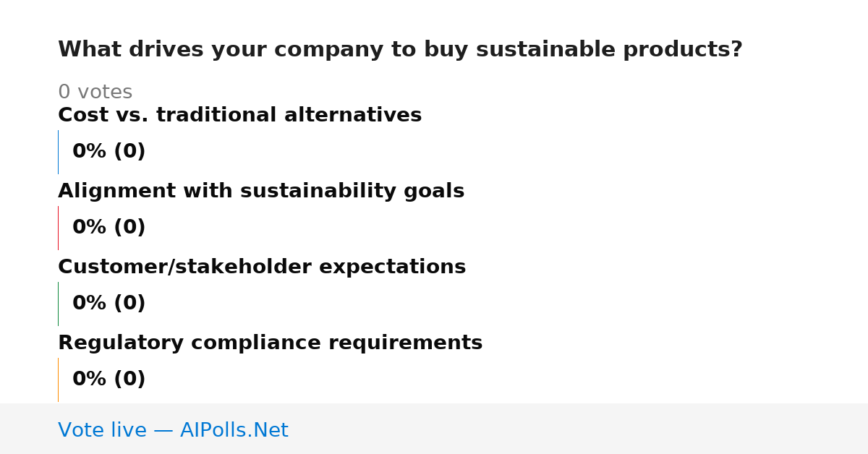Choose Alignment with sustainability goals option
The image size is (868, 454).
pyautogui.click(x=261, y=191)
